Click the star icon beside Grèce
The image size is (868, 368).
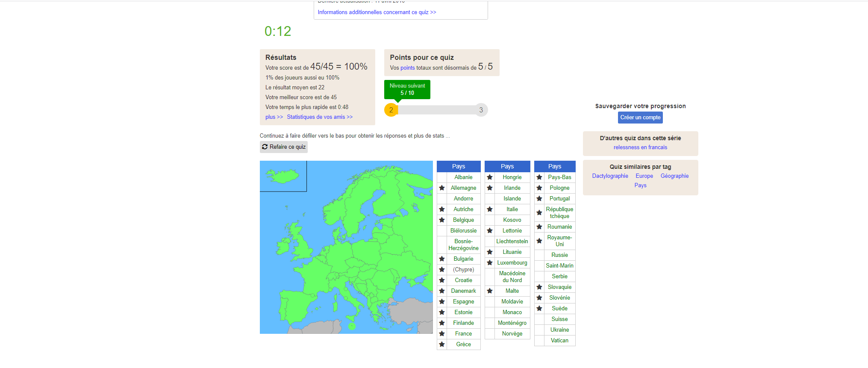tap(442, 344)
